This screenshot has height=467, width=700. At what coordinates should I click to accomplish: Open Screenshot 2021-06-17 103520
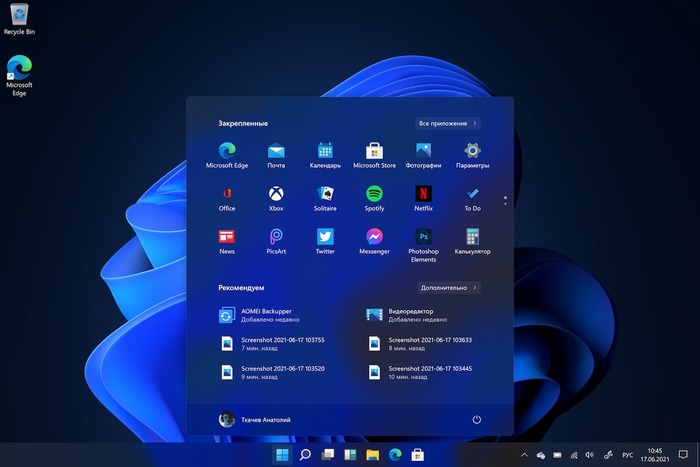(272, 372)
